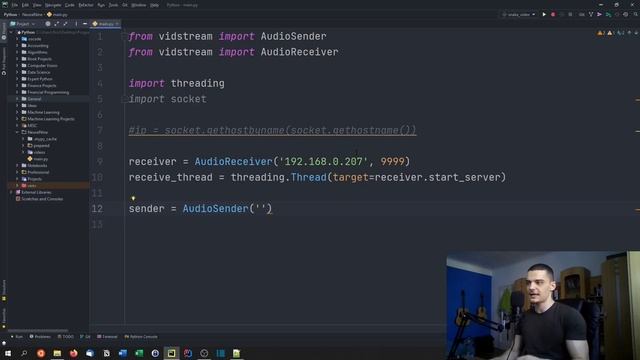640x360 pixels.
Task: Open Word from the taskbar
Action: coord(122,353)
